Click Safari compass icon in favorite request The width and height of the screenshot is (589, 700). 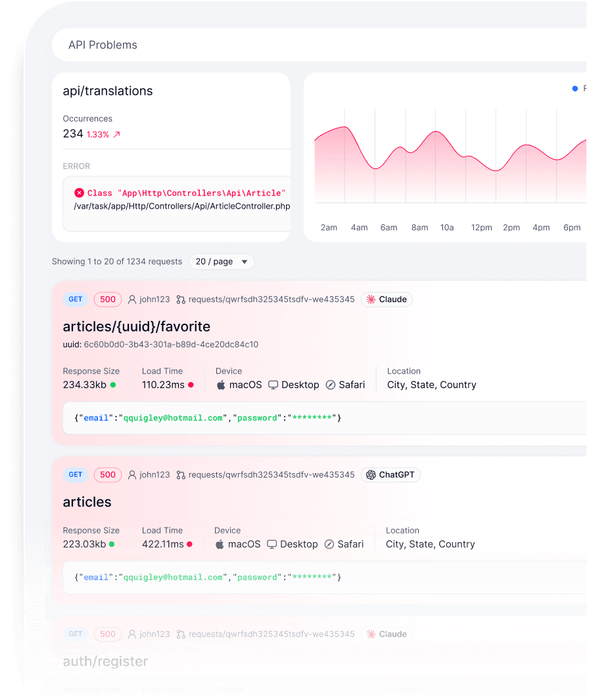click(331, 386)
